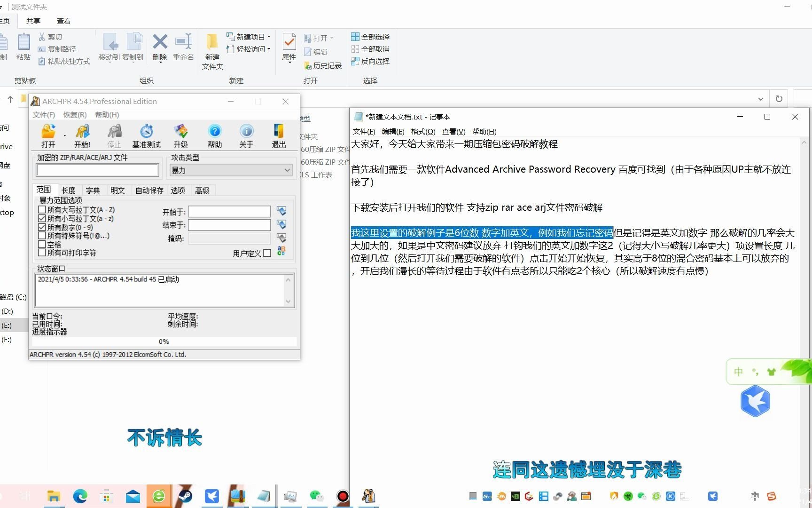
Task: Click 剪切 in Explorer ribbon
Action: pyautogui.click(x=50, y=37)
